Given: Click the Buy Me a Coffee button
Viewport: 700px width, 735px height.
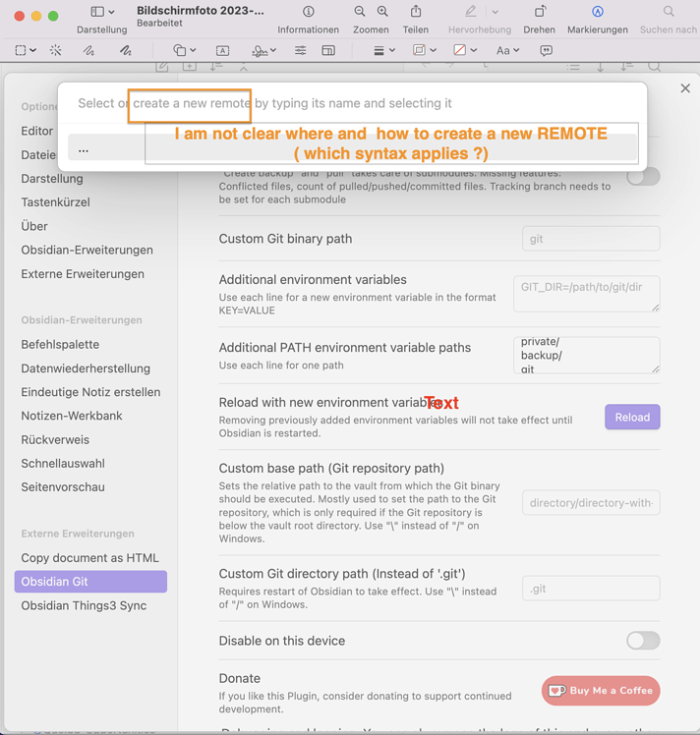Looking at the screenshot, I should [x=601, y=691].
